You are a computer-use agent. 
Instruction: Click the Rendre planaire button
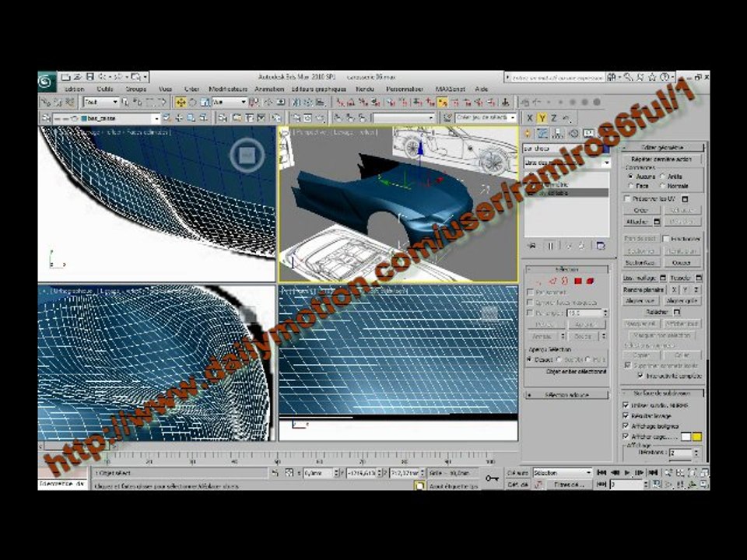coord(644,289)
